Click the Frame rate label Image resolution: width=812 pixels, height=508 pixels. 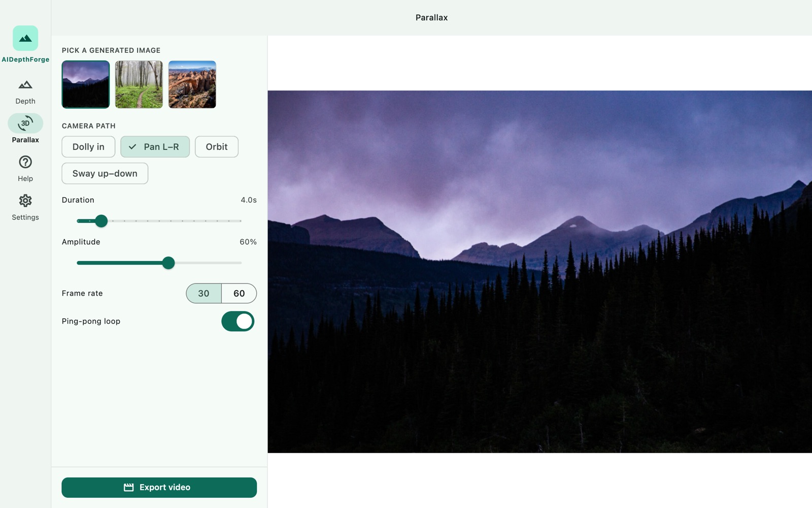[82, 293]
